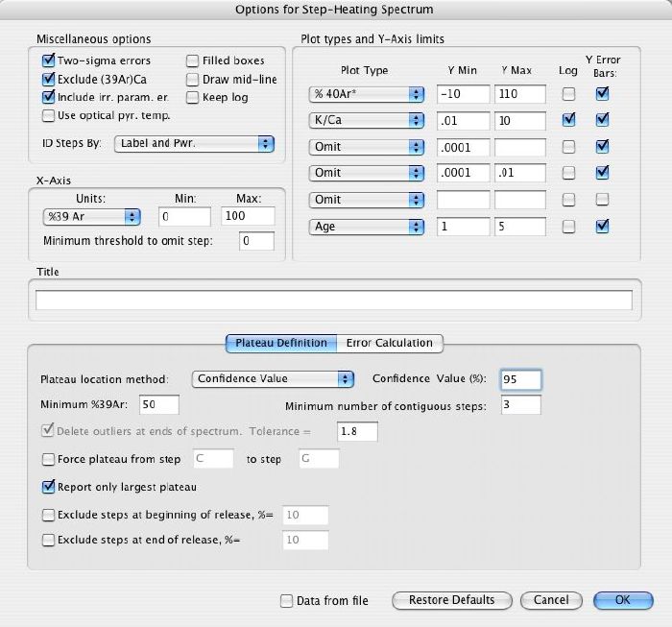Open the ID Steps By dropdown

(x=194, y=144)
